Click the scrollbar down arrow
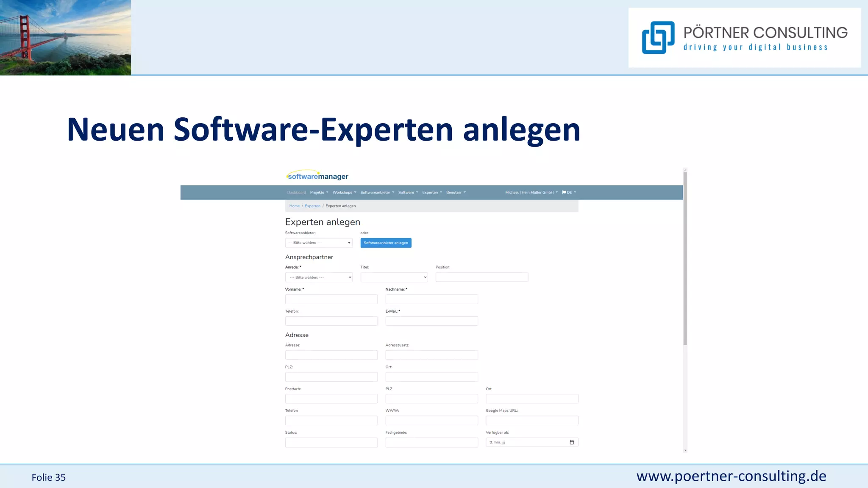The width and height of the screenshot is (868, 488). pos(685,450)
